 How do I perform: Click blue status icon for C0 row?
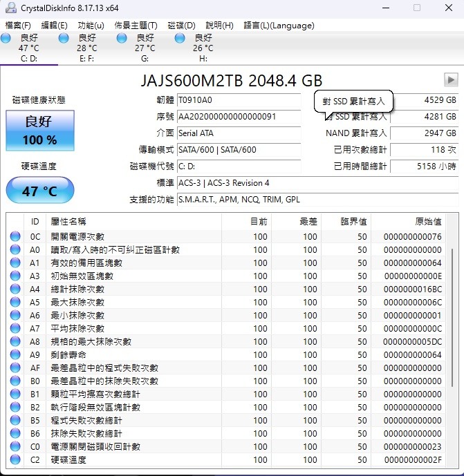pos(15,446)
